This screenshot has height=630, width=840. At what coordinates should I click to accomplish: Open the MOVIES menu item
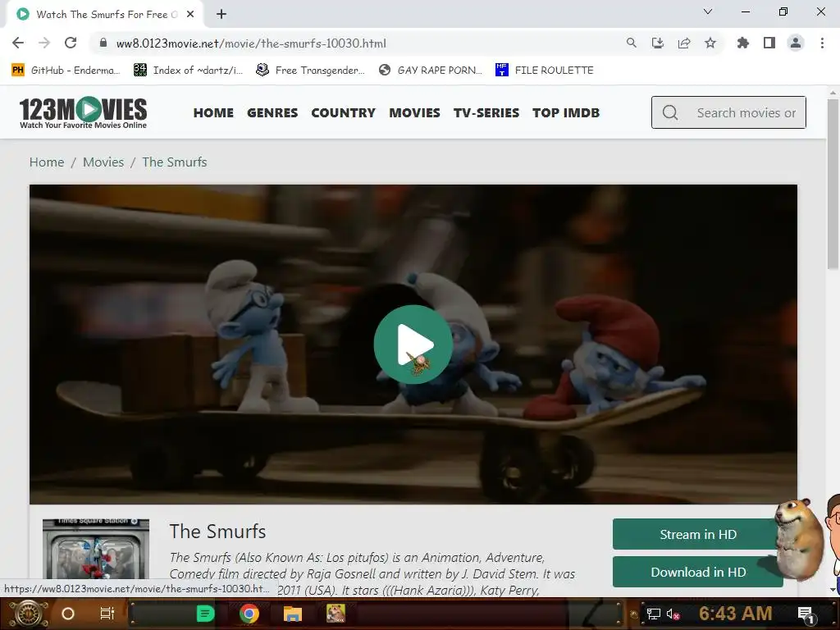pos(414,113)
